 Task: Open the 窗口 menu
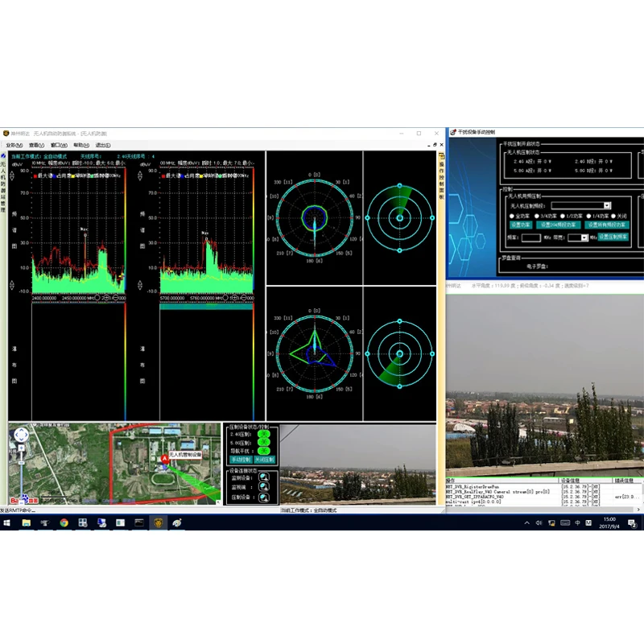[x=58, y=146]
